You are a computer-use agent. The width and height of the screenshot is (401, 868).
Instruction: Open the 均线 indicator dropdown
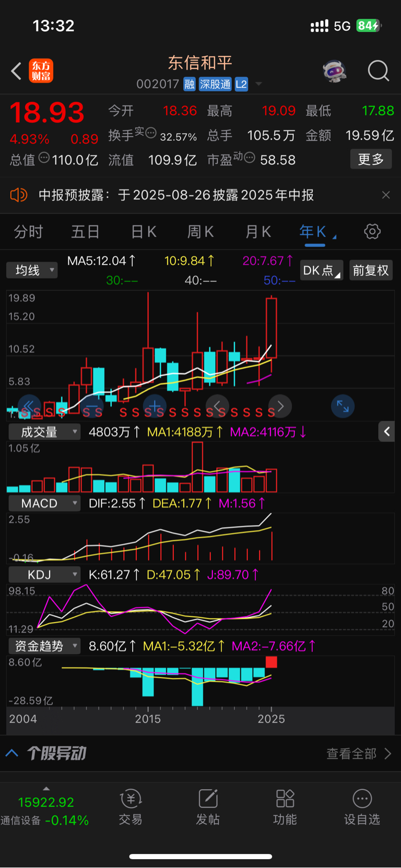(x=32, y=270)
